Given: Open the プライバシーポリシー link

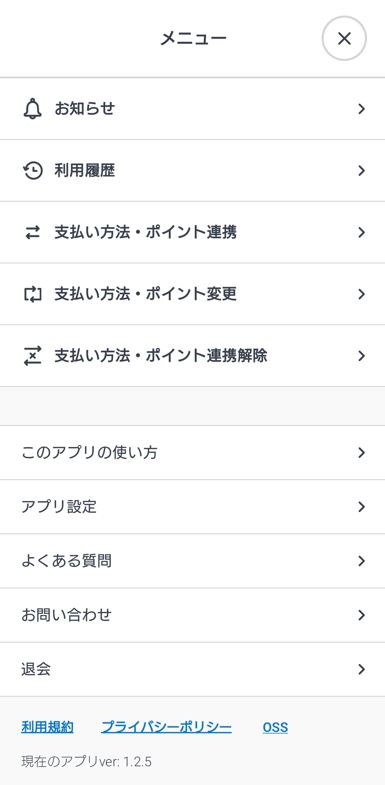Looking at the screenshot, I should point(167,727).
